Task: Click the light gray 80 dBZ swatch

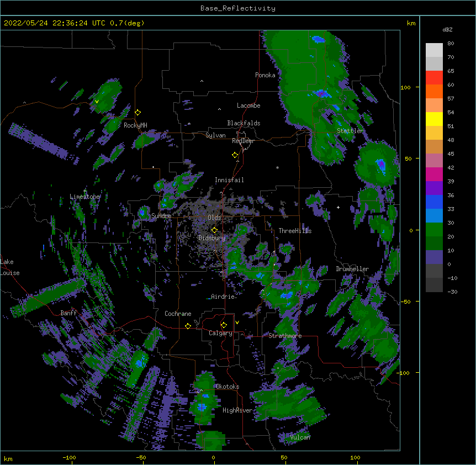Action: pos(434,50)
